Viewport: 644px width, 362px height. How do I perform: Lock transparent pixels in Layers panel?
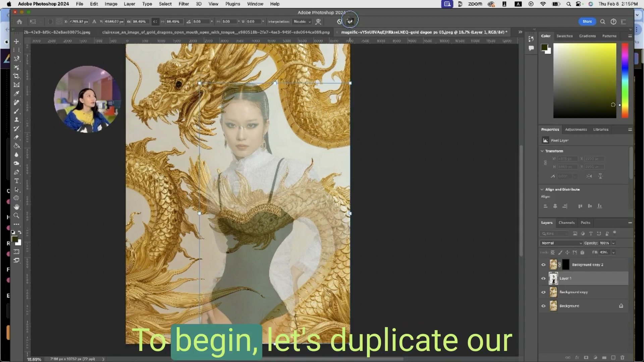pyautogui.click(x=553, y=252)
